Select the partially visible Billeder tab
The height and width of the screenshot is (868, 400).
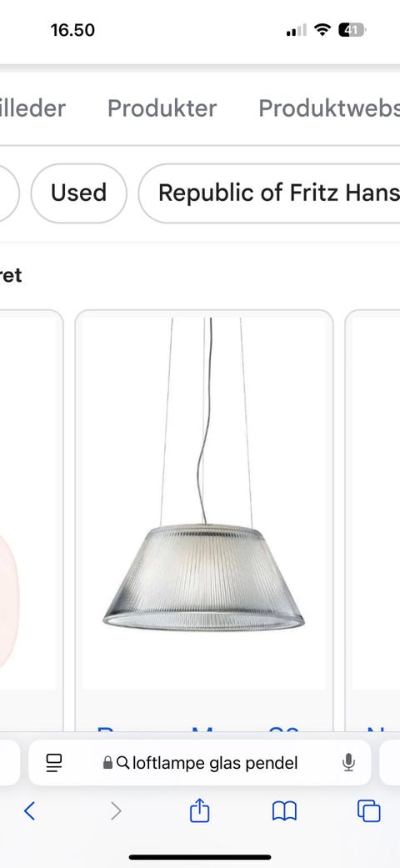[32, 108]
